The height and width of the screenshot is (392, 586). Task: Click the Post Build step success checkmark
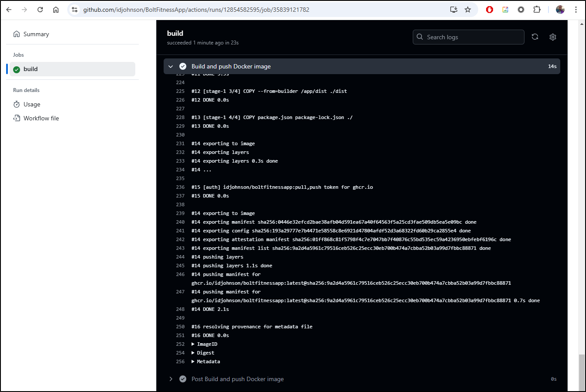click(183, 379)
